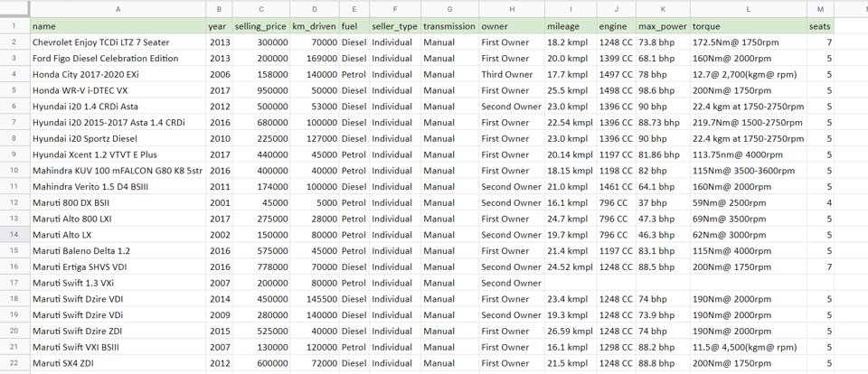The image size is (868, 374).
Task: Click the 'seller_type' header cell
Action: point(395,26)
